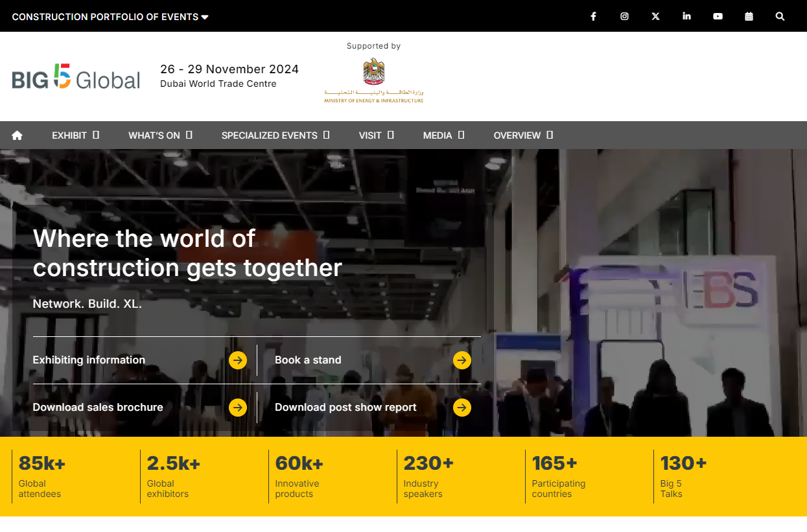The image size is (807, 532).
Task: Expand the Media menu arrow
Action: coord(462,135)
